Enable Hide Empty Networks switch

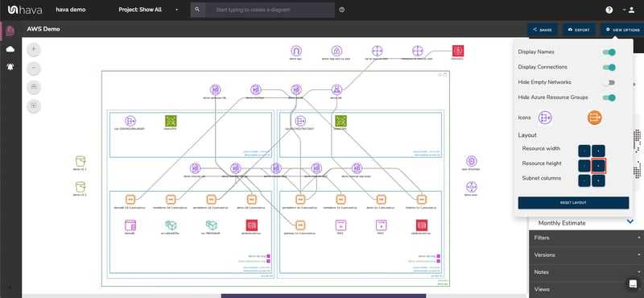tap(609, 82)
